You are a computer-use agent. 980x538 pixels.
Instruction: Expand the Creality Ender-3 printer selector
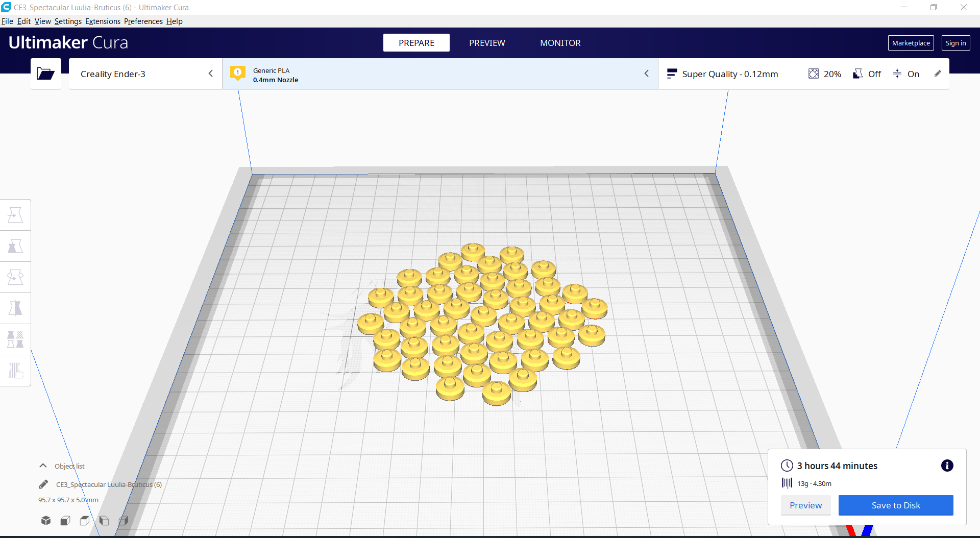[145, 74]
